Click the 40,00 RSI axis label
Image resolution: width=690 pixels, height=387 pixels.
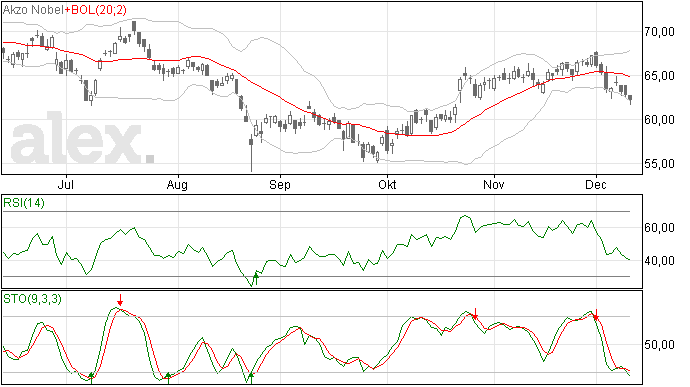click(659, 261)
